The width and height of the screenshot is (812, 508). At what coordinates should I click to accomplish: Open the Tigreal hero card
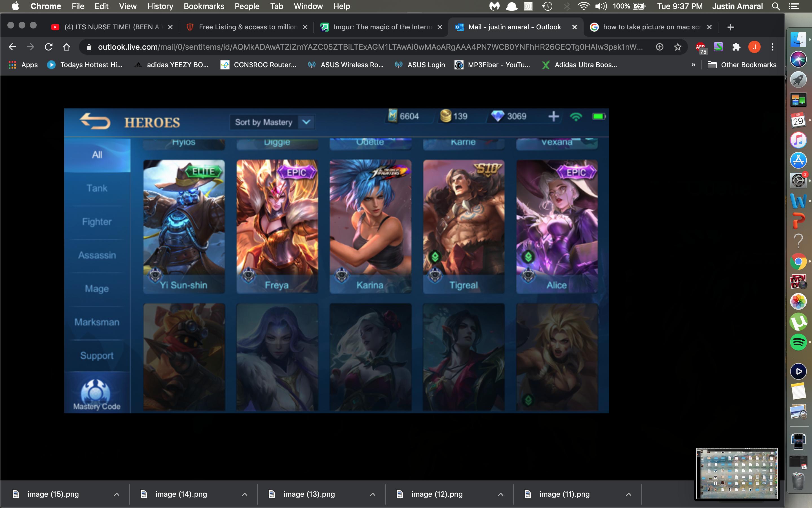coord(464,227)
